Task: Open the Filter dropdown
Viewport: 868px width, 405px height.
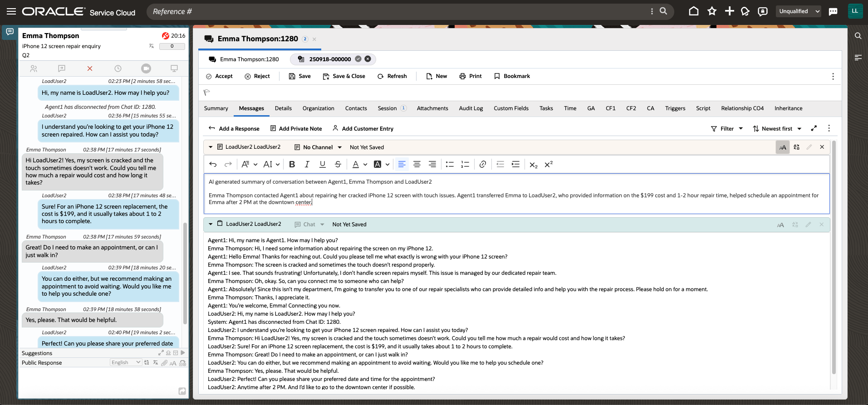Action: (727, 129)
